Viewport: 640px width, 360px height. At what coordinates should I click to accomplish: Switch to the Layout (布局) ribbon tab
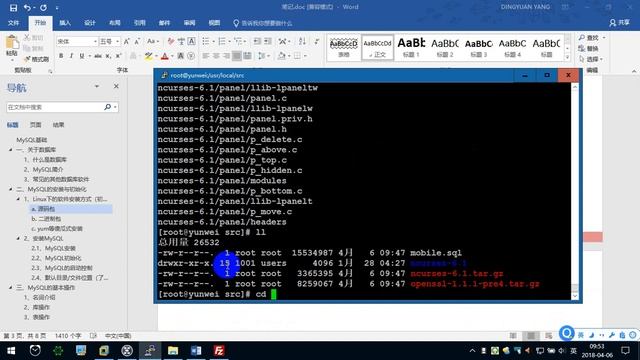click(x=115, y=23)
